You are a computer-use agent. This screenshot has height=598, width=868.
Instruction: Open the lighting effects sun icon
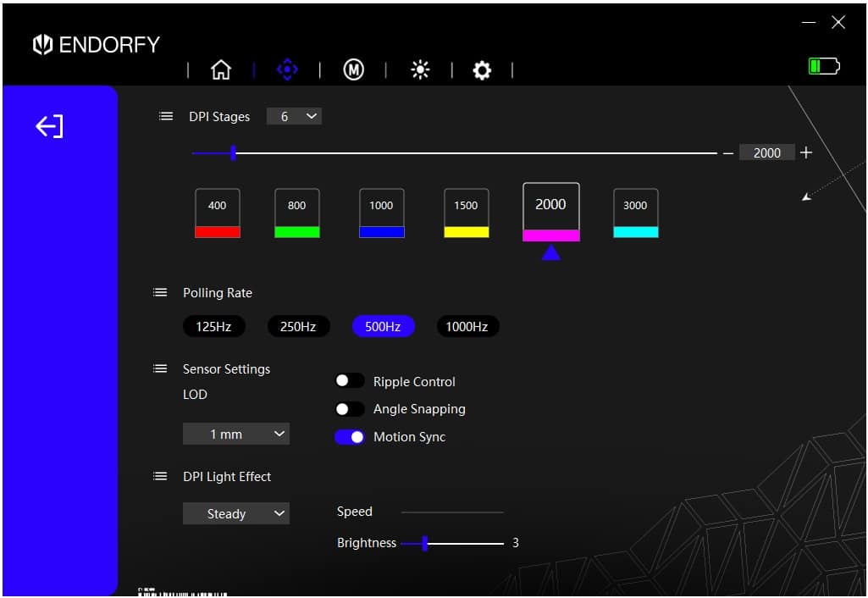419,70
